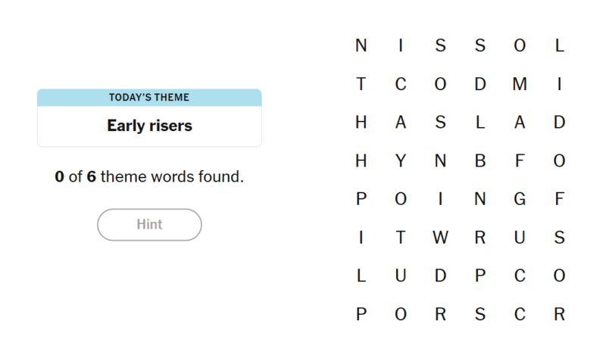Pick the letter M in the grid
The width and height of the screenshot is (606, 364).
pyautogui.click(x=520, y=85)
